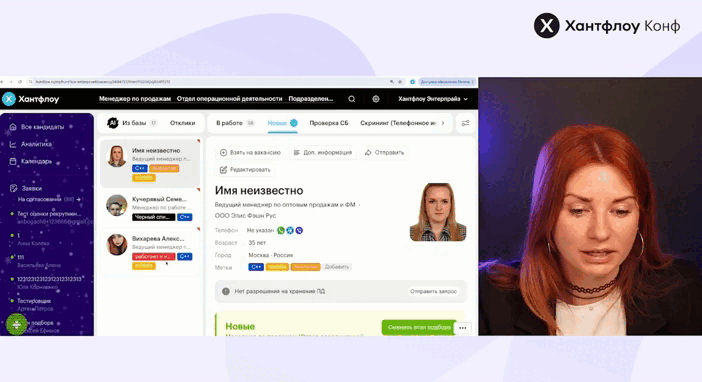Open Менеджер по продажам vacancy link
The image size is (702, 382).
pyautogui.click(x=135, y=99)
